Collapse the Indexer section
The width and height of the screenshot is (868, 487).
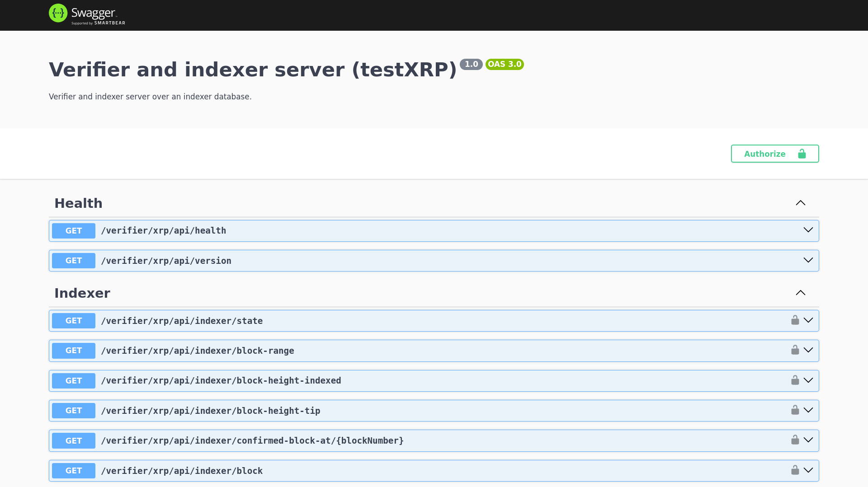[x=801, y=293]
